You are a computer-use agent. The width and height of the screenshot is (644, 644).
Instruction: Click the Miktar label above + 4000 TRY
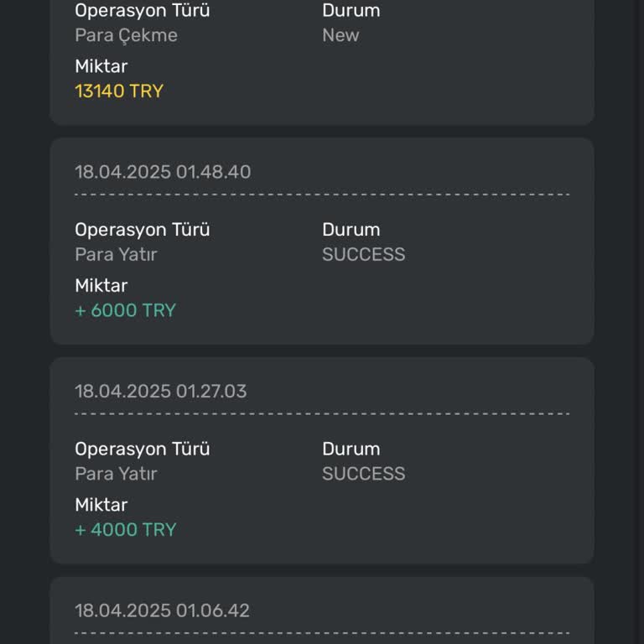tap(101, 506)
